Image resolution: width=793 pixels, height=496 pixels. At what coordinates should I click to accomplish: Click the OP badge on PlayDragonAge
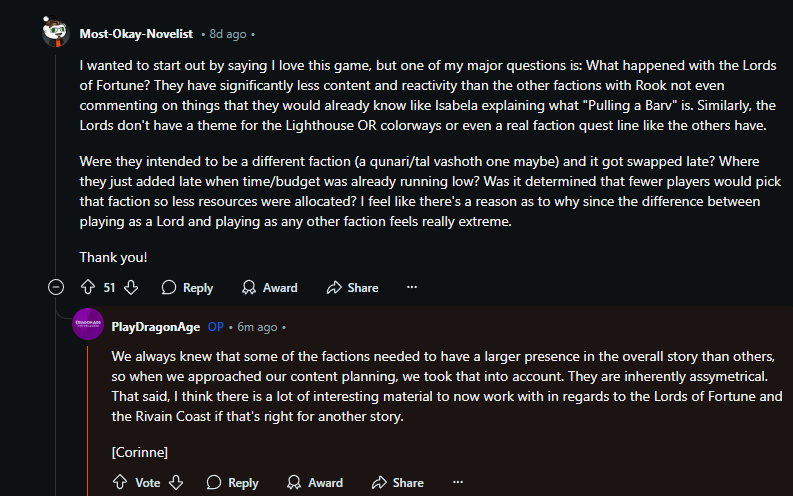pyautogui.click(x=215, y=327)
